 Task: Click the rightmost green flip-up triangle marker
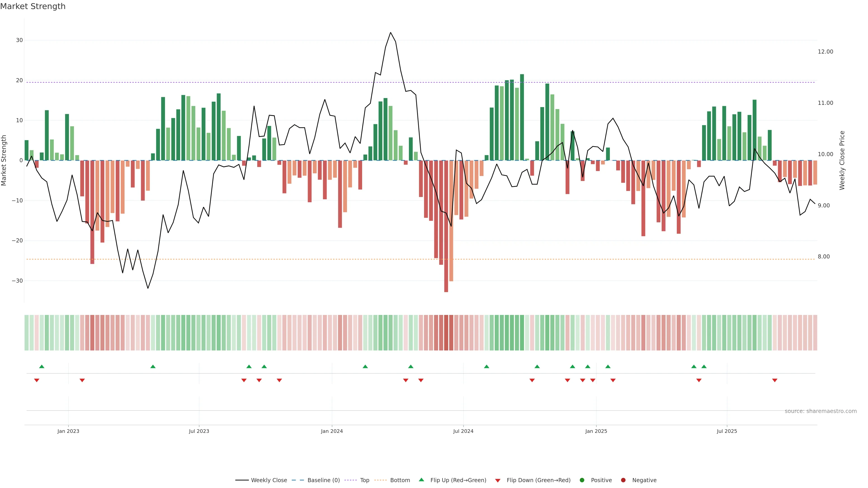(704, 366)
